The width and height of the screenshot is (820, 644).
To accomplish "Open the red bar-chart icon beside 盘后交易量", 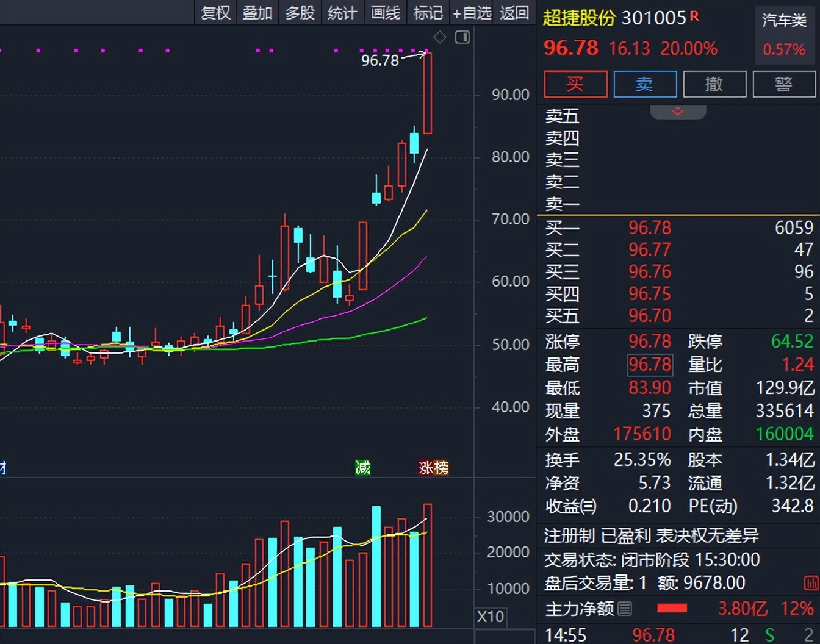I will pyautogui.click(x=811, y=583).
